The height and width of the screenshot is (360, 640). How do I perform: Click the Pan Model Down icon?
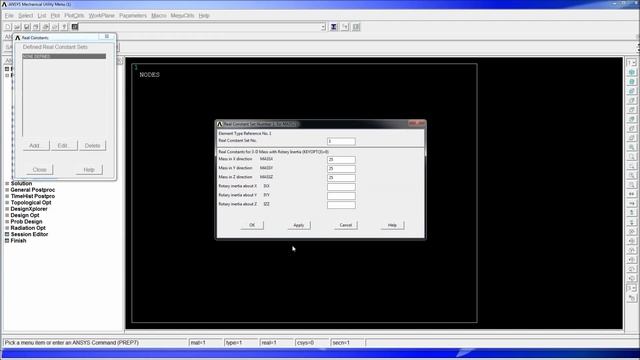pyautogui.click(x=631, y=222)
